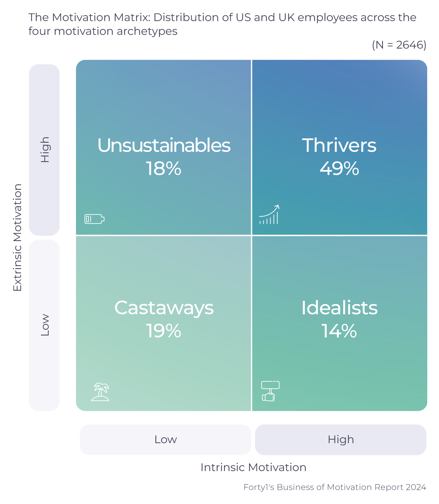
Task: Click the High extrinsic motivation label
Action: coord(44,150)
